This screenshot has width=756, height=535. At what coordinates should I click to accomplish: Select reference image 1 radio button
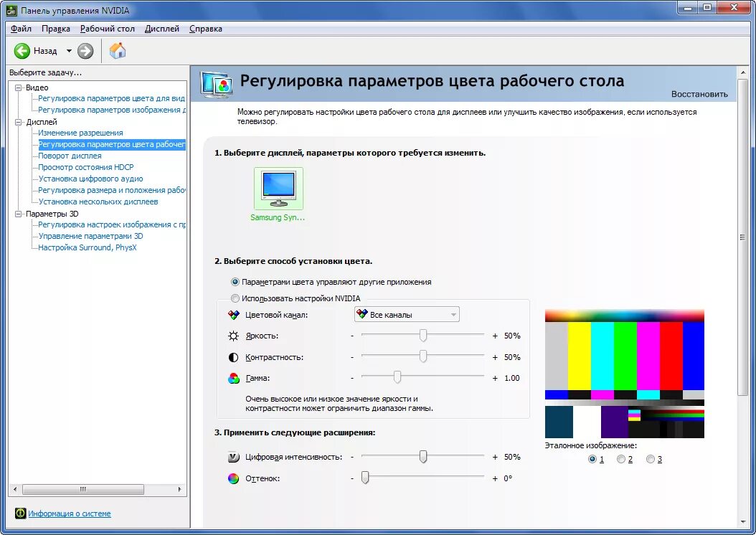pyautogui.click(x=592, y=459)
